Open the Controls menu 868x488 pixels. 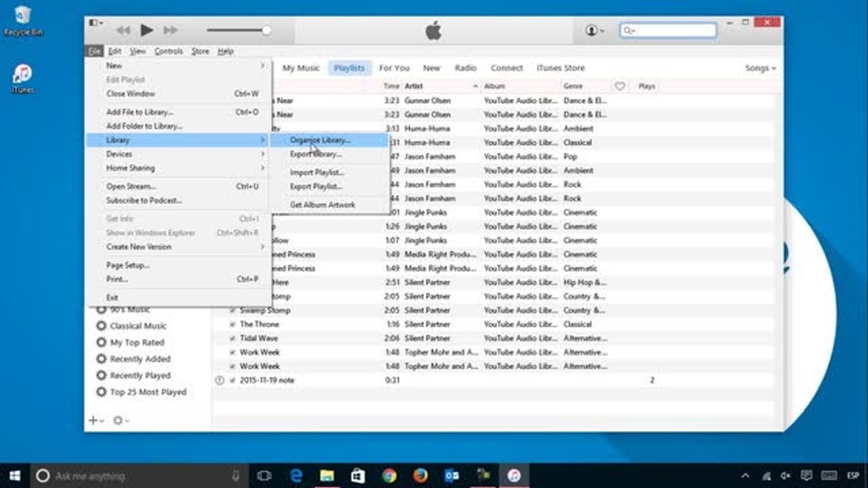pos(168,52)
